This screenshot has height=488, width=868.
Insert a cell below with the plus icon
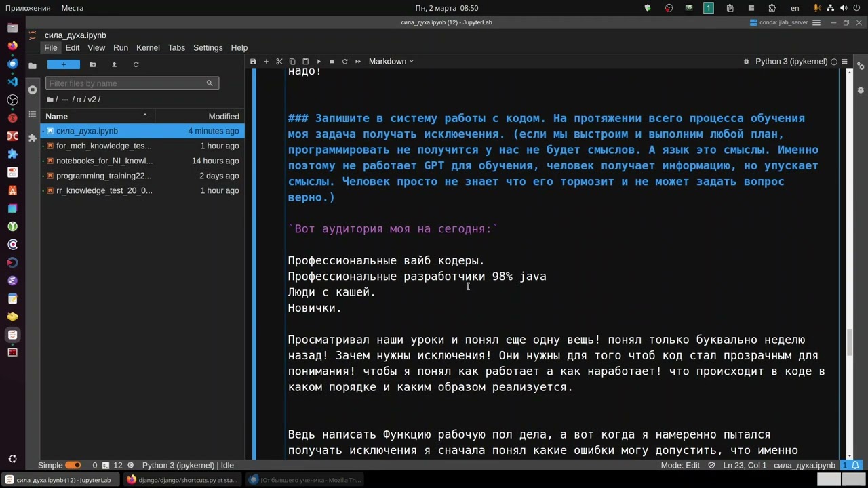coord(266,61)
